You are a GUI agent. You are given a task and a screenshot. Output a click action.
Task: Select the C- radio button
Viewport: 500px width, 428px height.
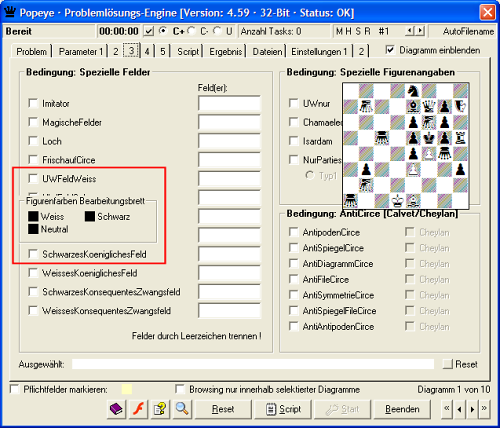point(191,31)
